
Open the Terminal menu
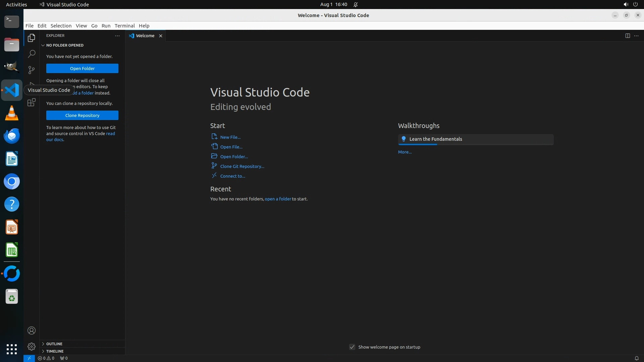(x=124, y=26)
